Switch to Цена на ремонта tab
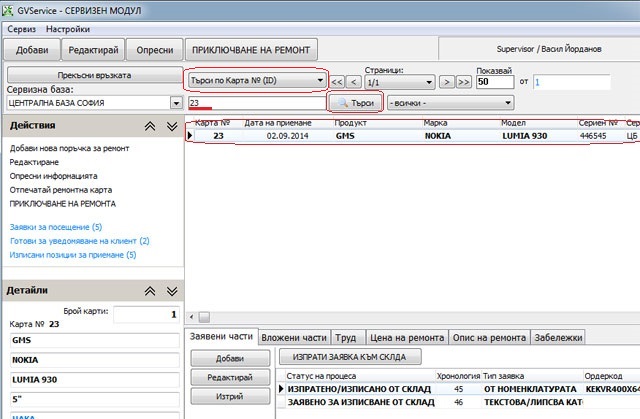Screen dimensions: 640x419 click(x=407, y=338)
